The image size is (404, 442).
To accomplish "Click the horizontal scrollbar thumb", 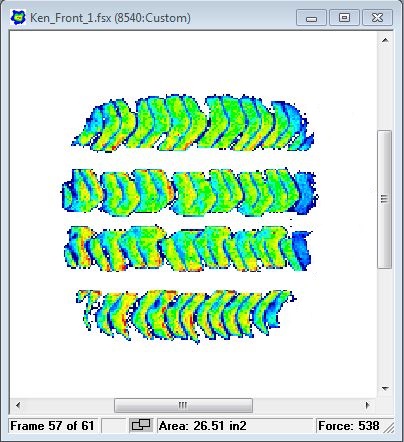I will 183,405.
